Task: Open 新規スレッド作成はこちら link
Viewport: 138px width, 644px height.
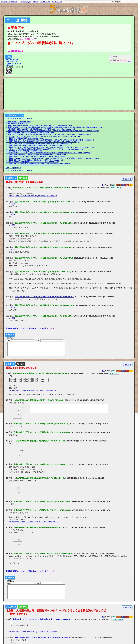Action: (13, 168)
